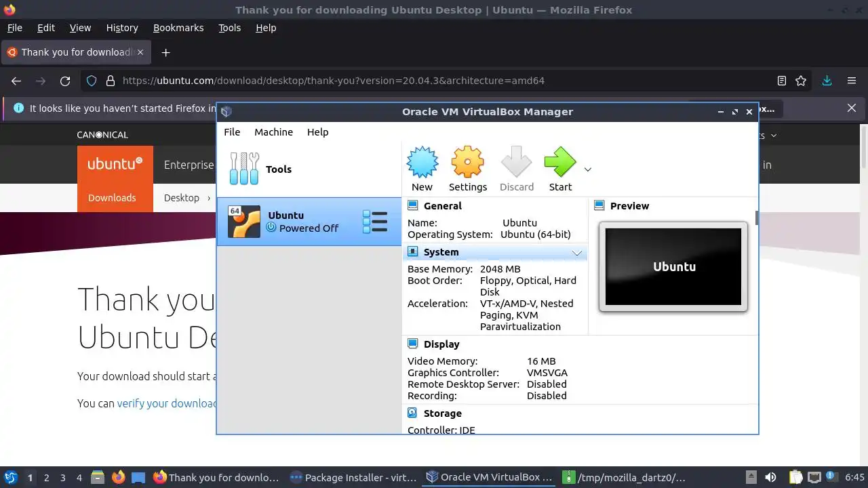The height and width of the screenshot is (488, 868).
Task: Select the Tools wrench icon in VirtualBox
Action: (x=244, y=169)
